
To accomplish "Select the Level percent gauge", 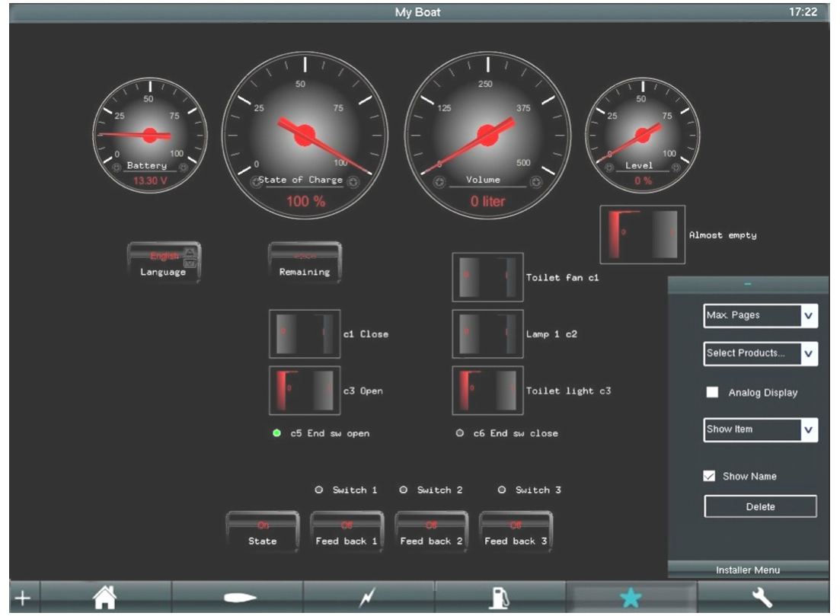I will click(643, 135).
